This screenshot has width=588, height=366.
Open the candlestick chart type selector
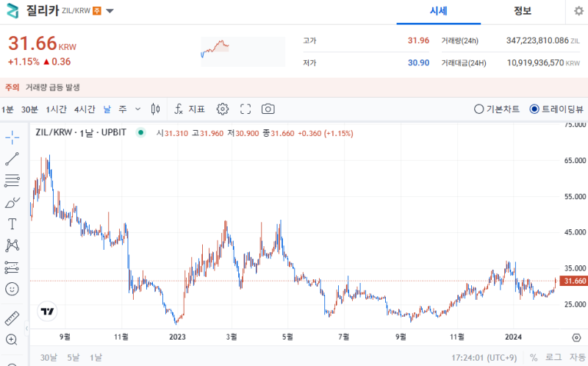coord(155,109)
